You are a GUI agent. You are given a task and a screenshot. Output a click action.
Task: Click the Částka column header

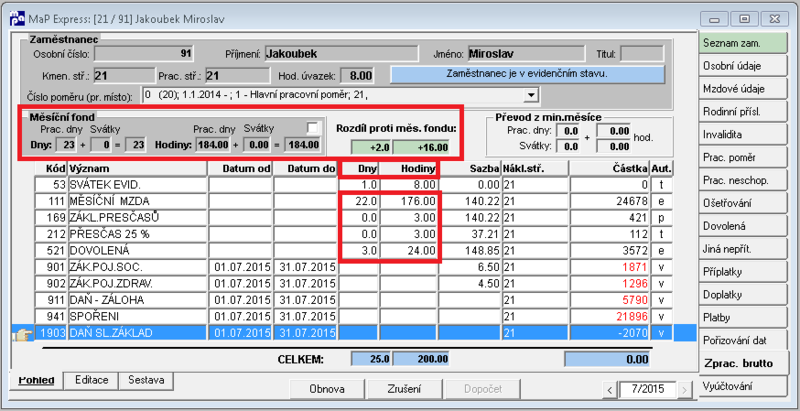610,169
